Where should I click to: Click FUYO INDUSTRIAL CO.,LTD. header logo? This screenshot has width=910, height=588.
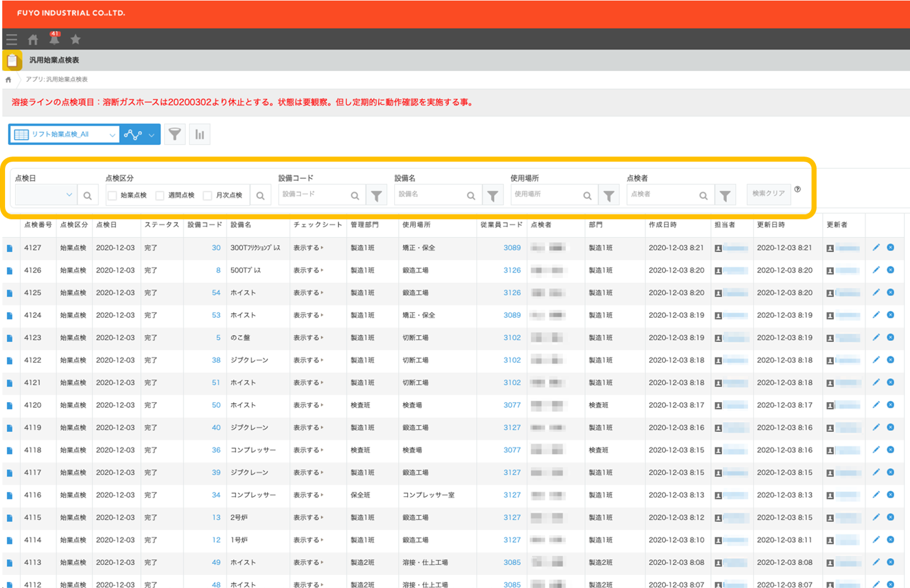tap(71, 13)
